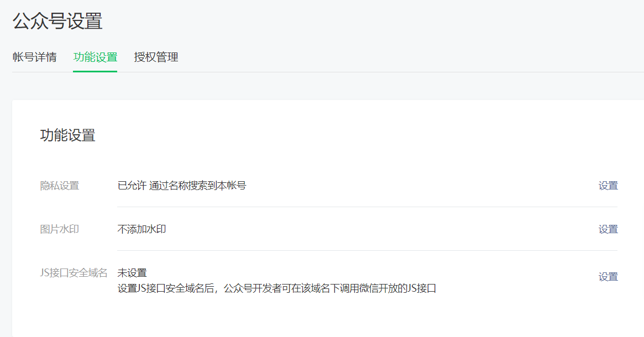Switch to the 授权管理 tab

pos(156,57)
